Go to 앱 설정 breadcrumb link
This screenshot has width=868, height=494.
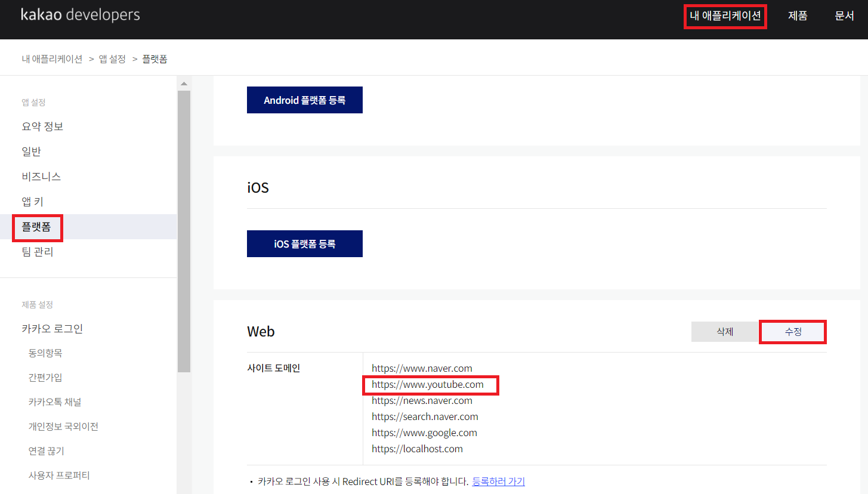(x=112, y=59)
